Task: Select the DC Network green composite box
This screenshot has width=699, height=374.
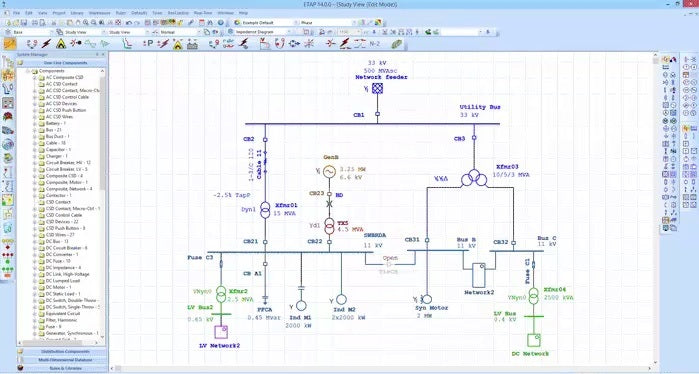Action: point(534,340)
